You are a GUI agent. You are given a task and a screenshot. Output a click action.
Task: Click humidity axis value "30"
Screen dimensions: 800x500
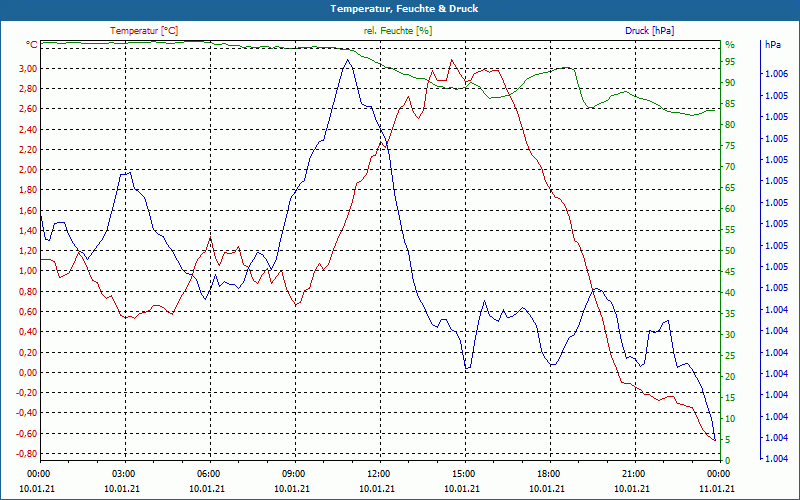pyautogui.click(x=730, y=335)
